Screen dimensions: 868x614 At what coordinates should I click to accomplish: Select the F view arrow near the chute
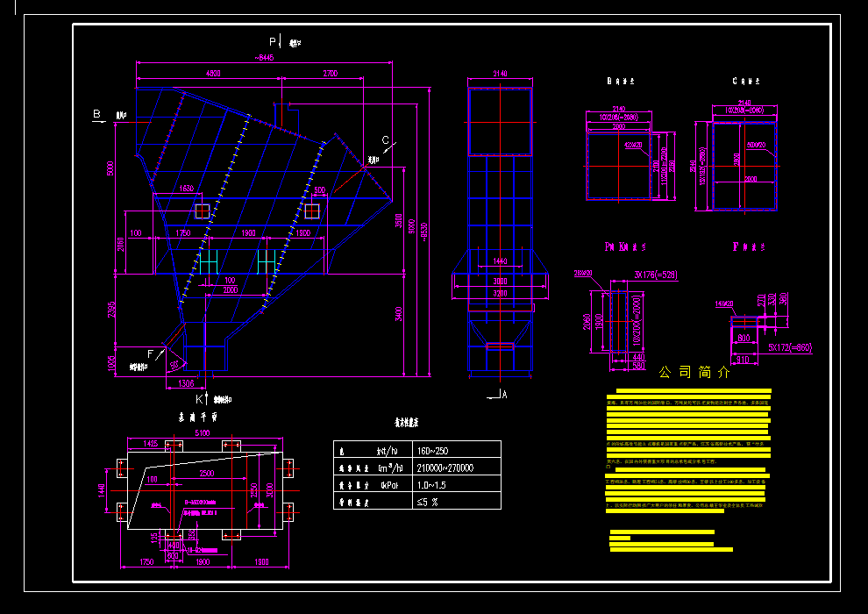(150, 353)
